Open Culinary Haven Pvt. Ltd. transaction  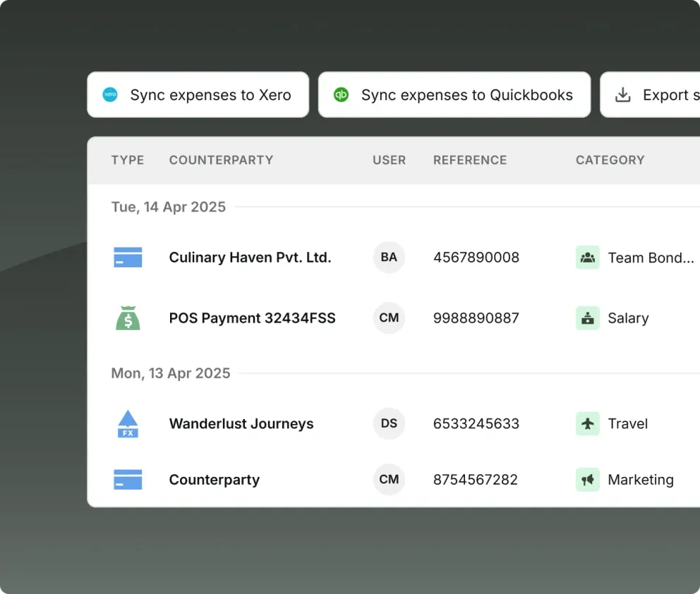250,257
